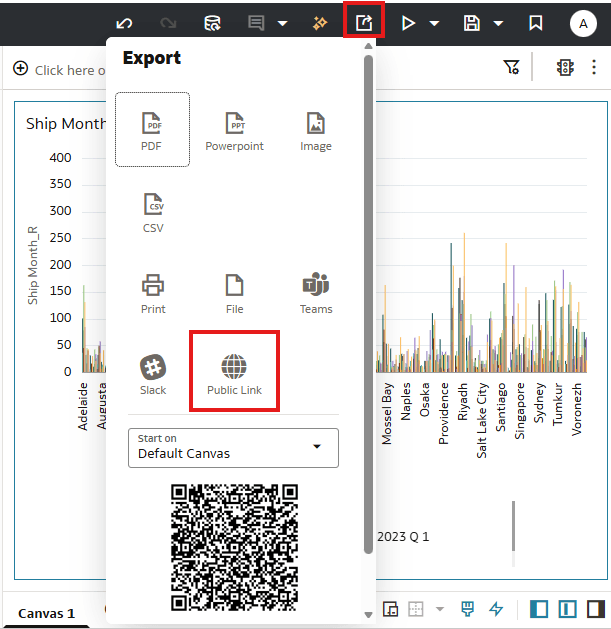
Task: Open the filter bar settings funnel icon
Action: click(512, 67)
